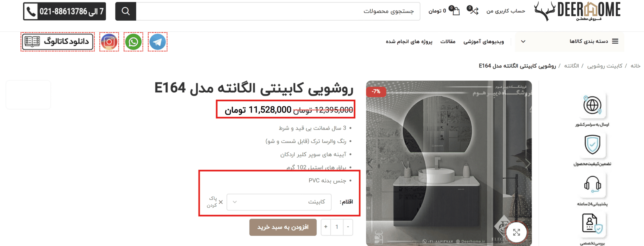This screenshot has height=246, width=644.
Task: Click the magnifier search button
Action: [x=126, y=11]
